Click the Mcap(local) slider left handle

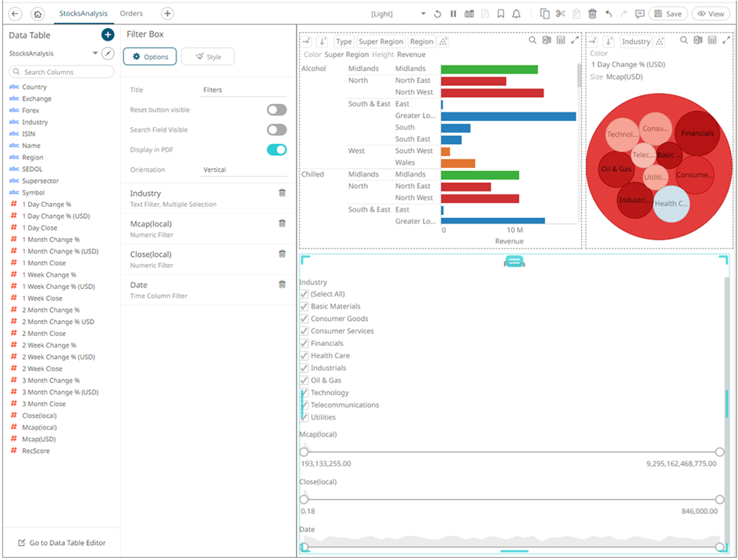tap(304, 451)
